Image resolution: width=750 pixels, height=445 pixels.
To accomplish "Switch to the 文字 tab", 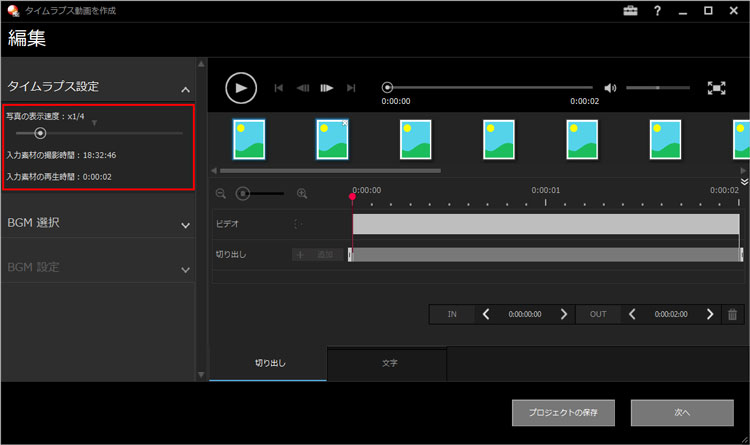I will pos(389,363).
